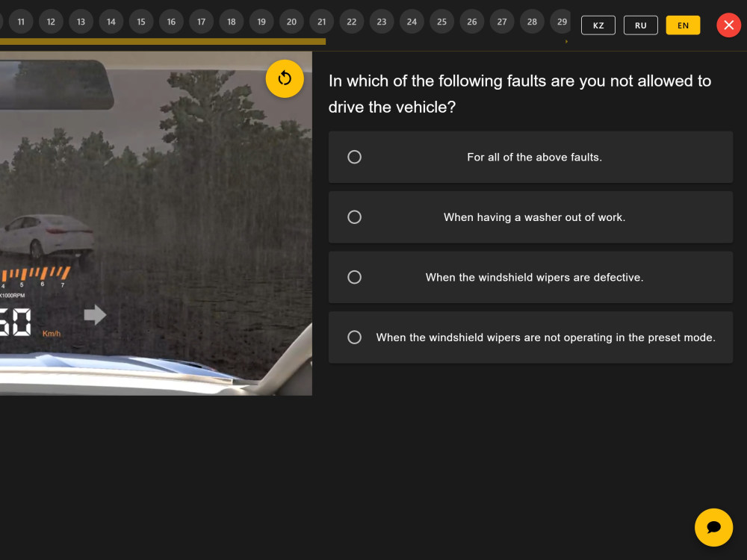Switch language to EN
The image size is (747, 560).
(x=684, y=25)
